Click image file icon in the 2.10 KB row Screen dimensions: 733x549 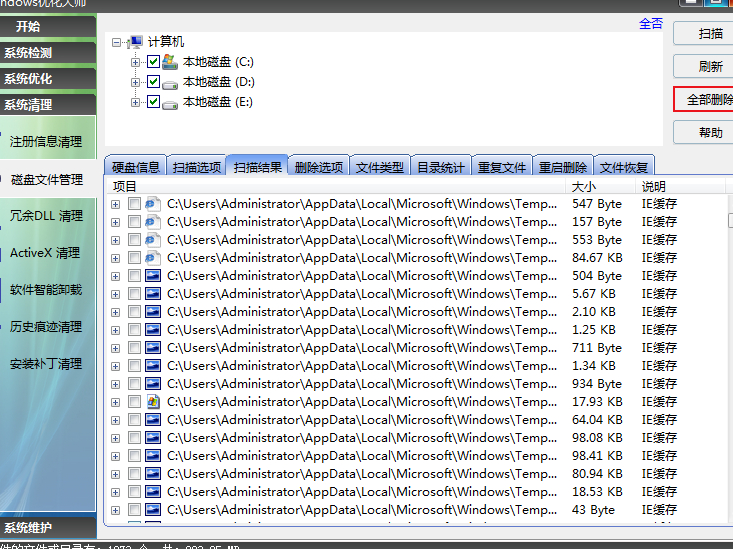[x=153, y=312]
